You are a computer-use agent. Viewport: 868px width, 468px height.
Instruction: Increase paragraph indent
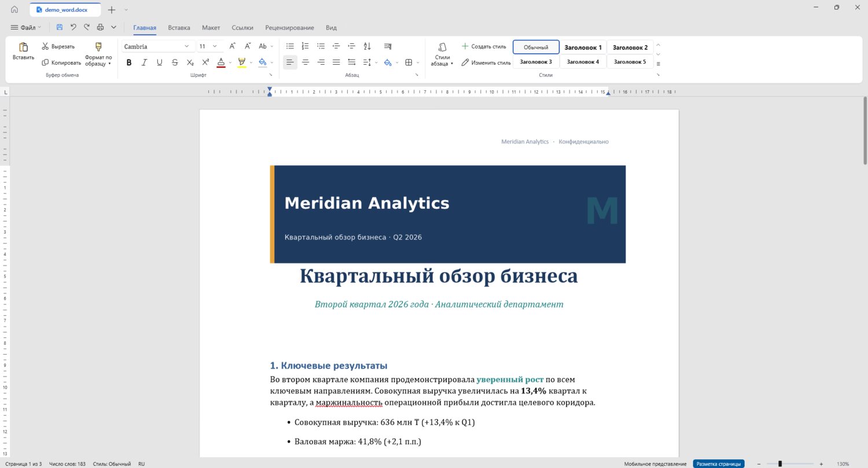[x=351, y=46]
